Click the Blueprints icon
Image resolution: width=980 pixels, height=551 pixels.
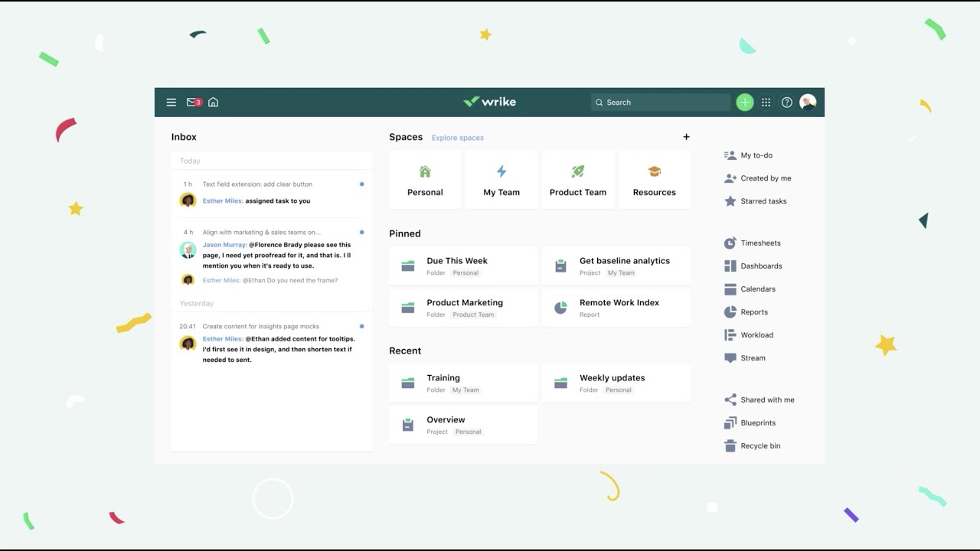click(x=730, y=422)
